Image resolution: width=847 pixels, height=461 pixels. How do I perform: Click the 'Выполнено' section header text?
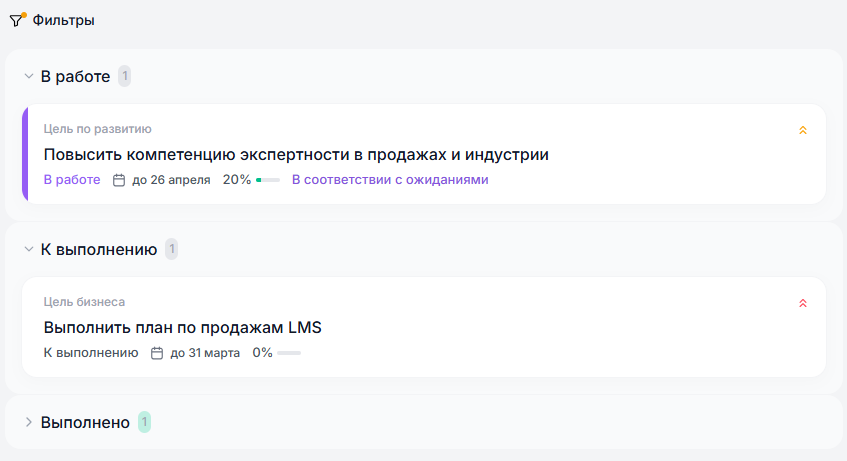pyautogui.click(x=85, y=422)
